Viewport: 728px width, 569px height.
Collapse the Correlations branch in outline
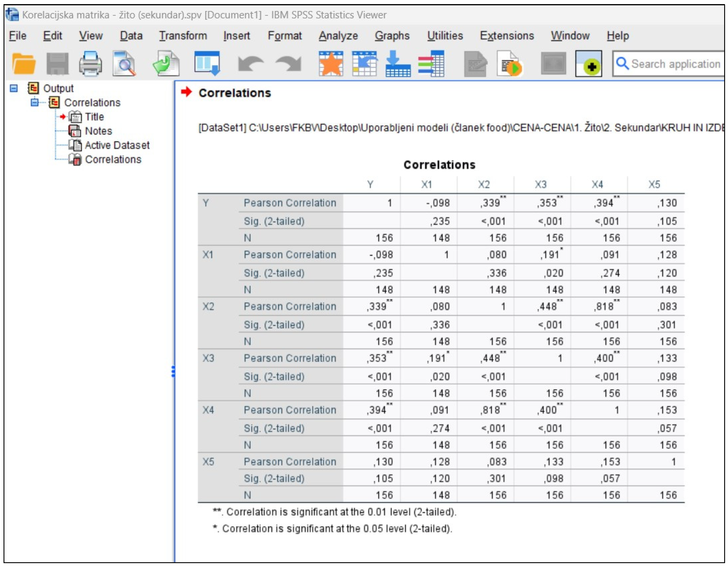[34, 102]
